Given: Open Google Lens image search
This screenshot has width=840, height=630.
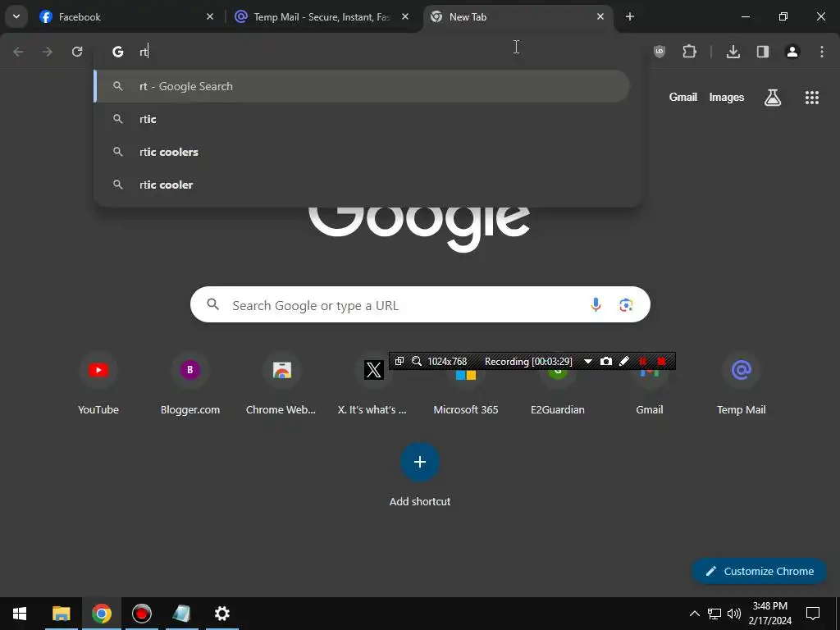Looking at the screenshot, I should (x=626, y=305).
